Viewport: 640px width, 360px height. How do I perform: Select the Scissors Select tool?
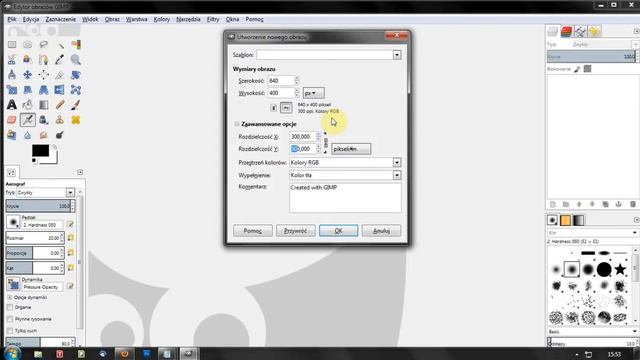(12, 60)
